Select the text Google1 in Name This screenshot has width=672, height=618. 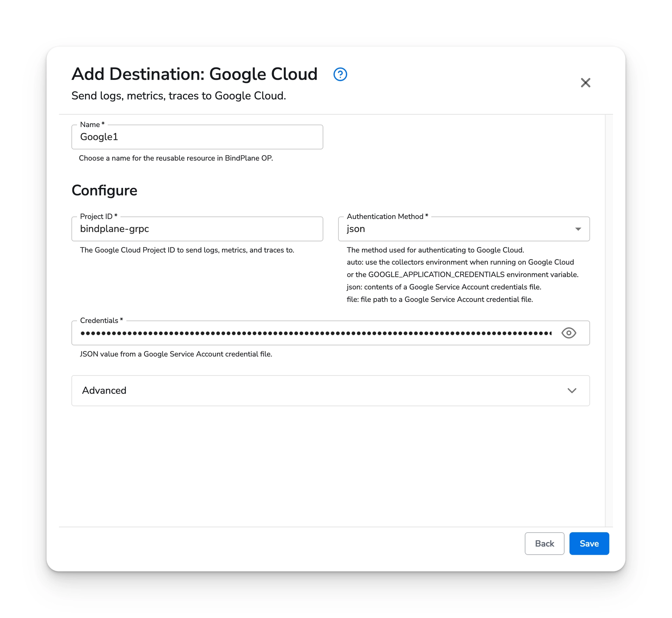[99, 137]
